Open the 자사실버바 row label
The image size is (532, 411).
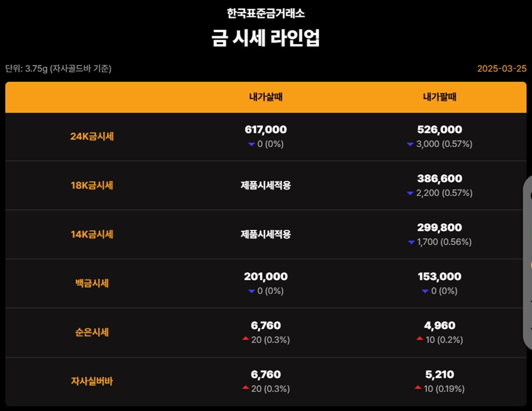[92, 381]
